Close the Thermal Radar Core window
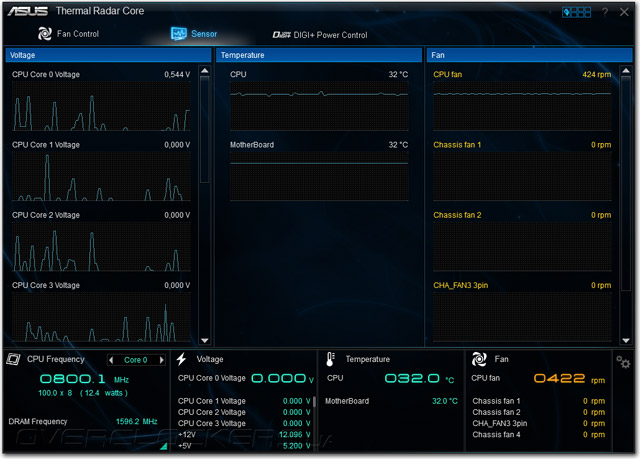The width and height of the screenshot is (640, 459). click(x=624, y=12)
